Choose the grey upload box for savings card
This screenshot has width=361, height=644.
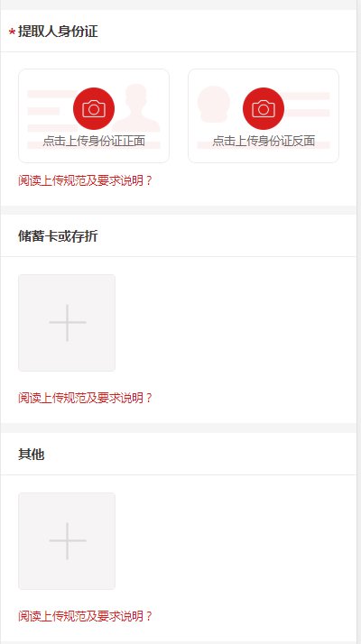point(67,323)
